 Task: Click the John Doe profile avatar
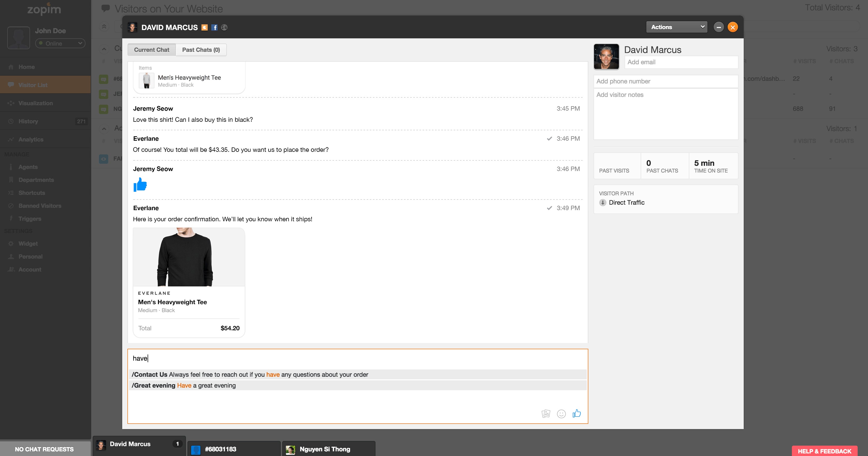pyautogui.click(x=19, y=38)
